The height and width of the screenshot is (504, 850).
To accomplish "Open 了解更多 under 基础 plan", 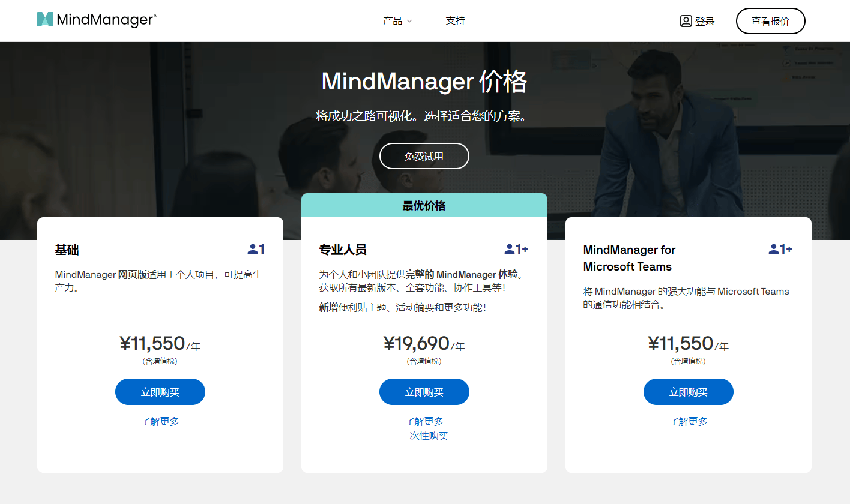I will pos(160,421).
